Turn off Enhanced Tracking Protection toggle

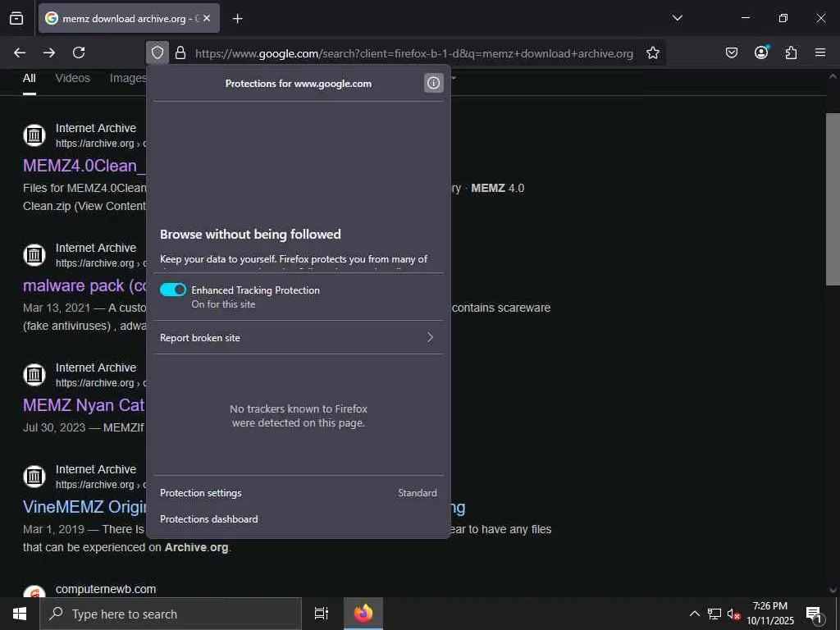[x=173, y=290]
